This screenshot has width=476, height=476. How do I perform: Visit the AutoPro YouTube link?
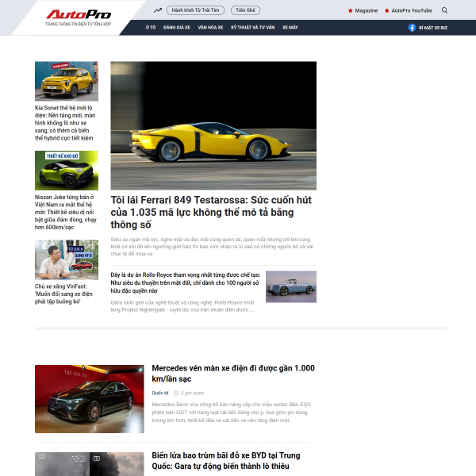pyautogui.click(x=411, y=10)
